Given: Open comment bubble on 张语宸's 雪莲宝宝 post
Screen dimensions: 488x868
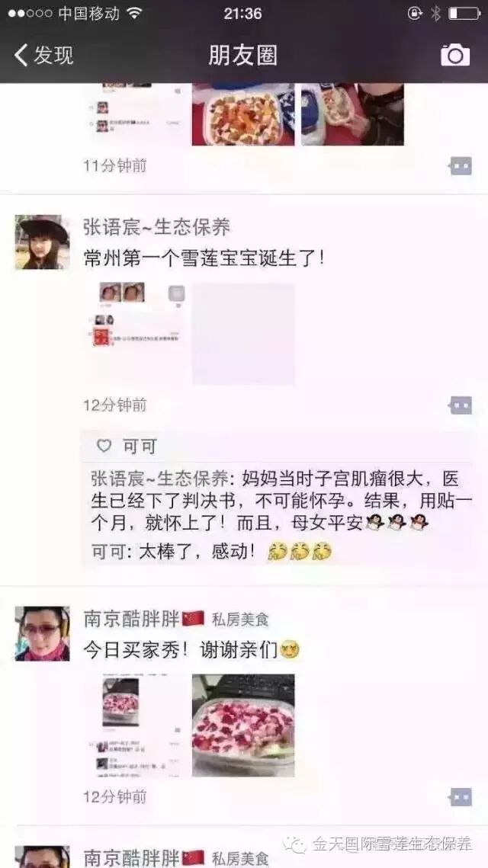Looking at the screenshot, I should point(461,405).
